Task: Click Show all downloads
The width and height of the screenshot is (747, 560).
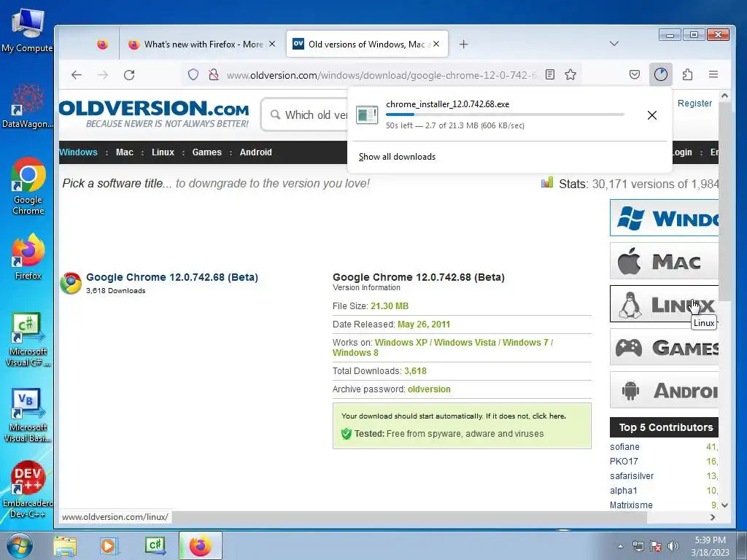Action: point(397,157)
